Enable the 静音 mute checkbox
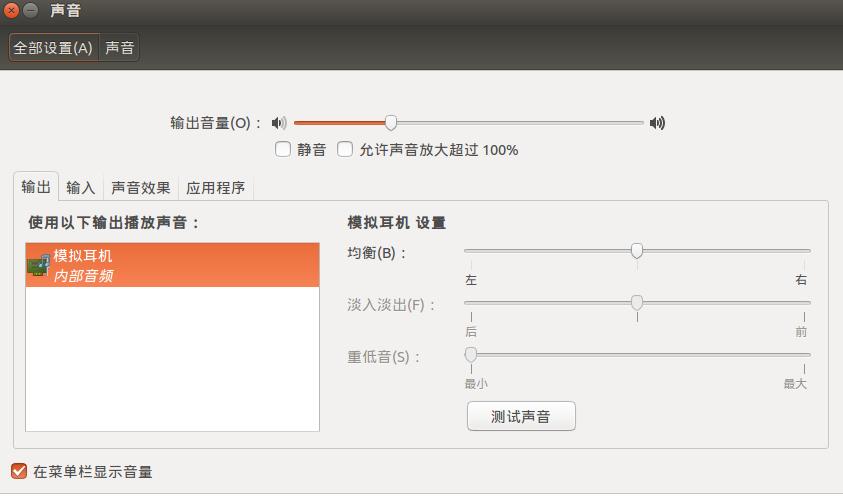The image size is (843, 496). 283,149
